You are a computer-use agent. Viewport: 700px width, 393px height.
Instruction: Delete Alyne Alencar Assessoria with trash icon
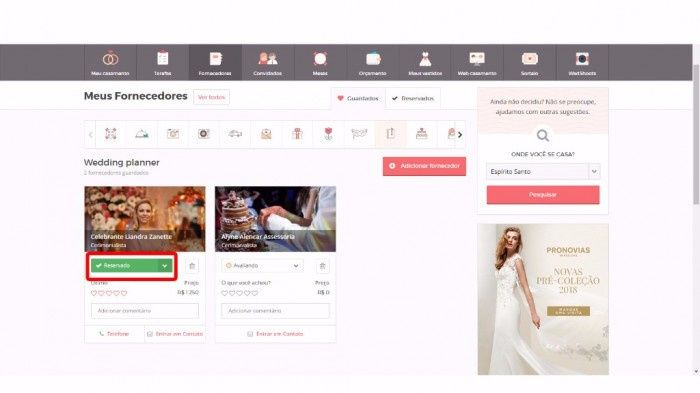(322, 266)
